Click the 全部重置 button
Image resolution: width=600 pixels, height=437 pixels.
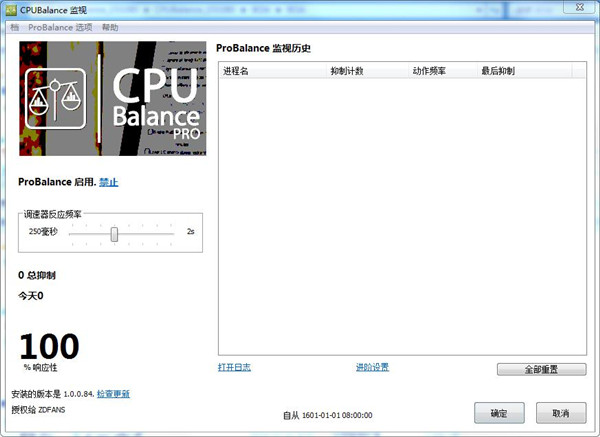tap(541, 369)
